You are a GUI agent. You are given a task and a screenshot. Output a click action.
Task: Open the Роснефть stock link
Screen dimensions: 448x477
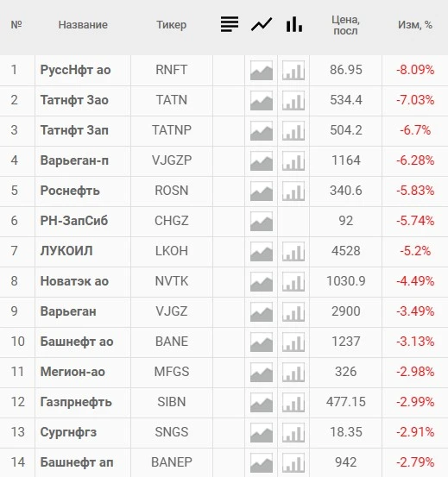tap(70, 191)
